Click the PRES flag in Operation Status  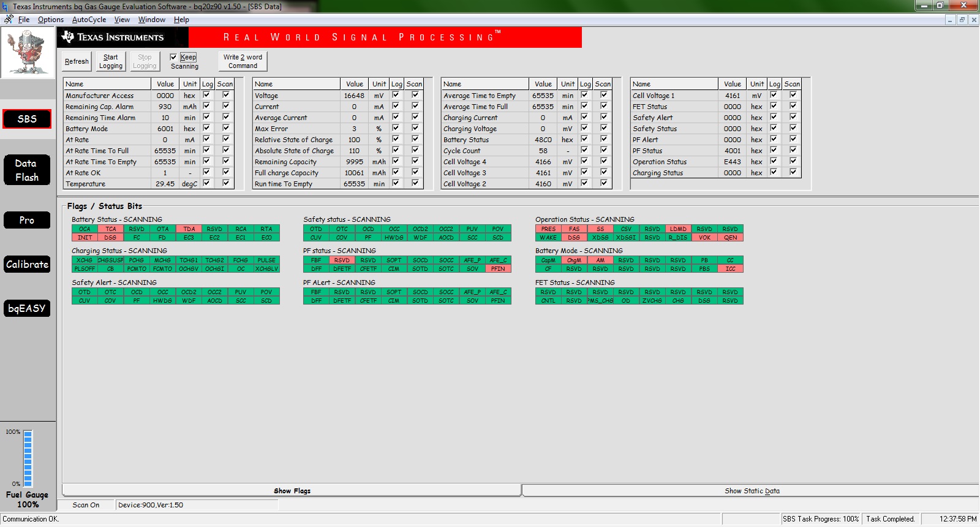point(548,229)
